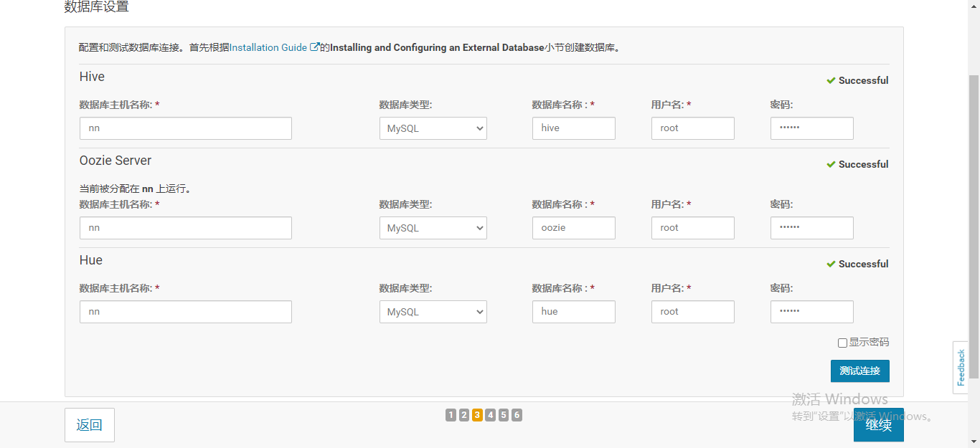Select the highlighted wizard step 3

(477, 415)
